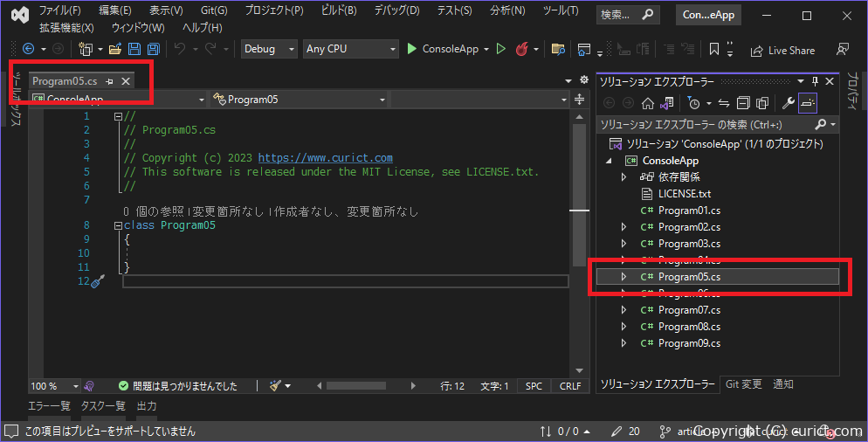Image resolution: width=868 pixels, height=442 pixels.
Task: Toggle pin on Program05.cs tab
Action: [110, 81]
